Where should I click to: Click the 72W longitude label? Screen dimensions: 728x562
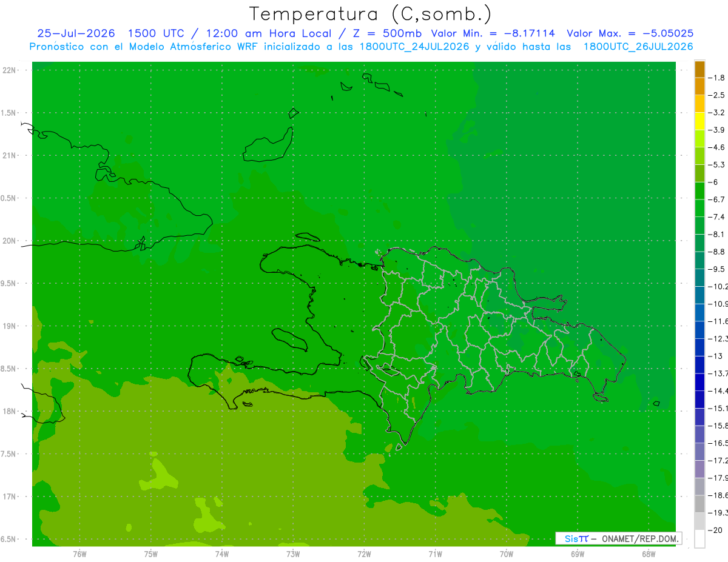(364, 554)
